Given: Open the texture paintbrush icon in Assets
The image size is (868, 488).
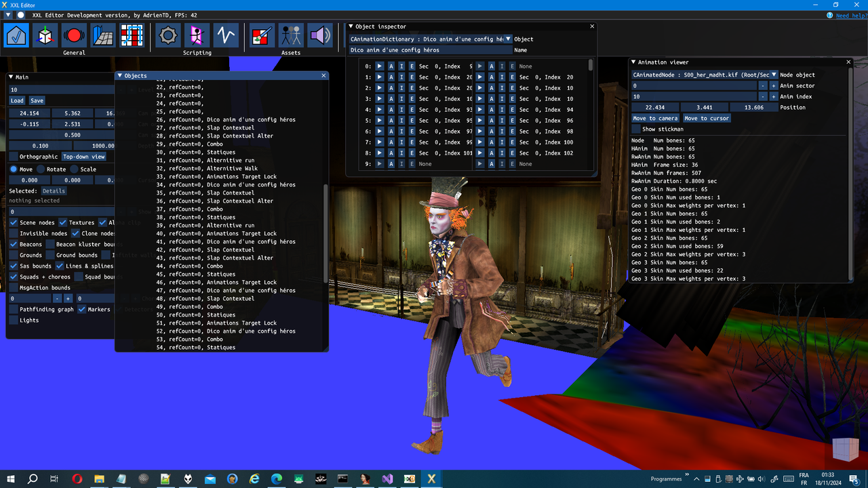Looking at the screenshot, I should coord(262,35).
